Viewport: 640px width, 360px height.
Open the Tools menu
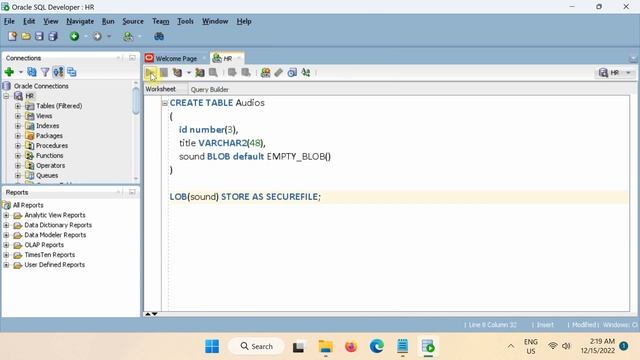coord(185,21)
